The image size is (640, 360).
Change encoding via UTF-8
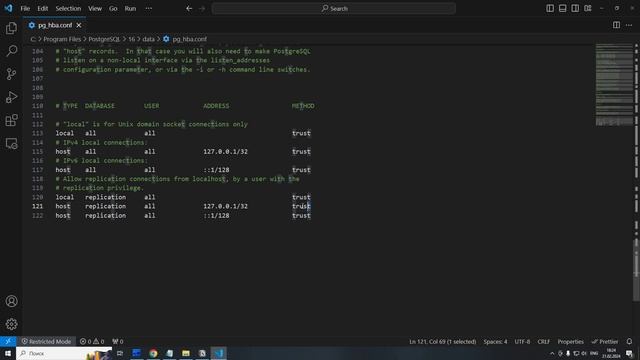[x=522, y=341]
